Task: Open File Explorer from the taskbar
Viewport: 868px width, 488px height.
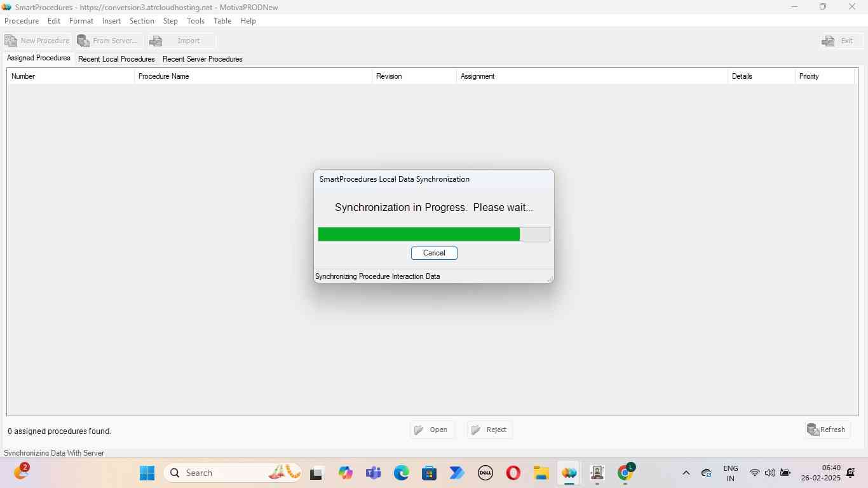Action: (x=541, y=473)
